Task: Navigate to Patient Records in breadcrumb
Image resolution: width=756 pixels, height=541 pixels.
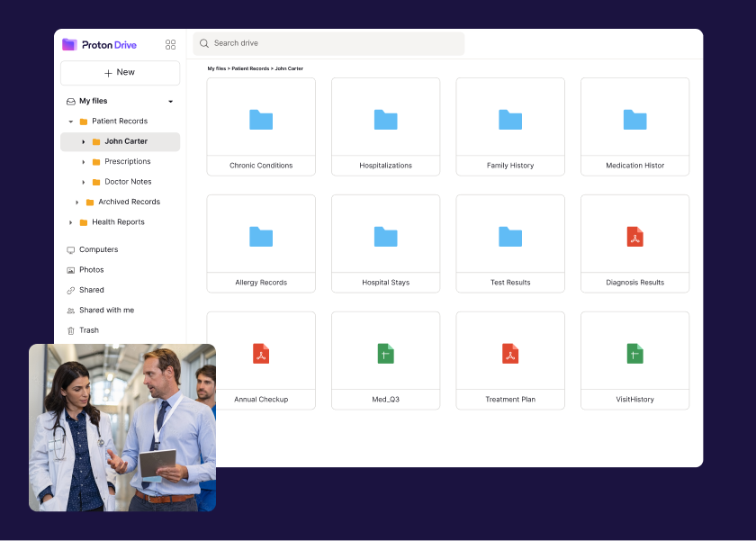Action: tap(251, 68)
